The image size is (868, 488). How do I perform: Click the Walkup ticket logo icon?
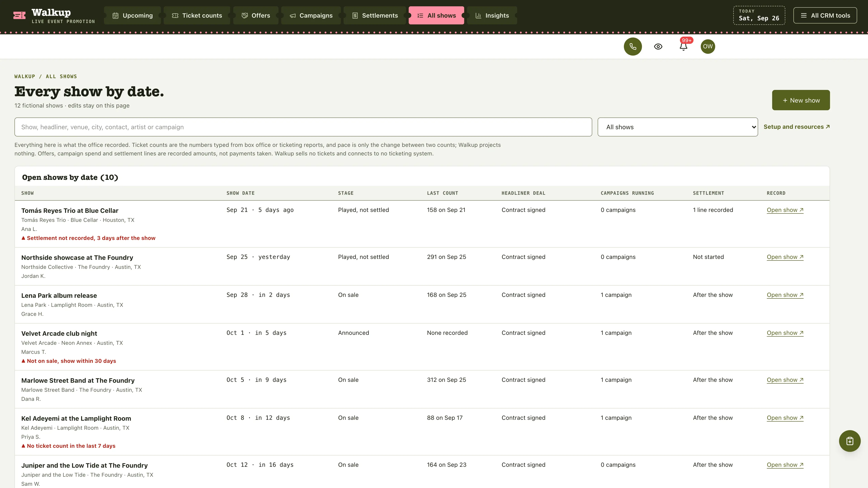coord(19,15)
